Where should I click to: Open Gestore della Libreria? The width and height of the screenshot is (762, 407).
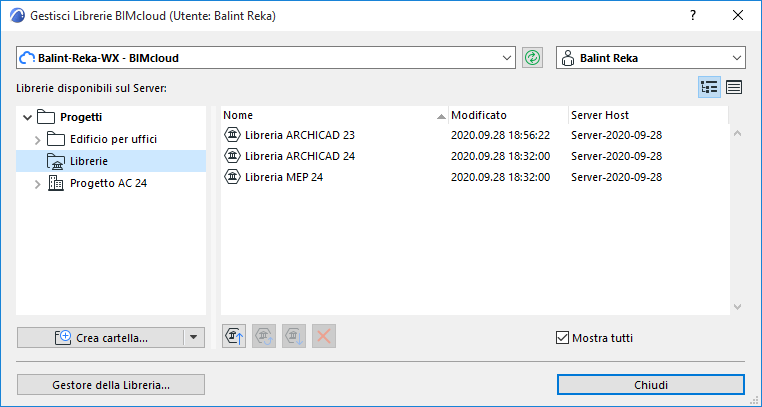click(111, 385)
